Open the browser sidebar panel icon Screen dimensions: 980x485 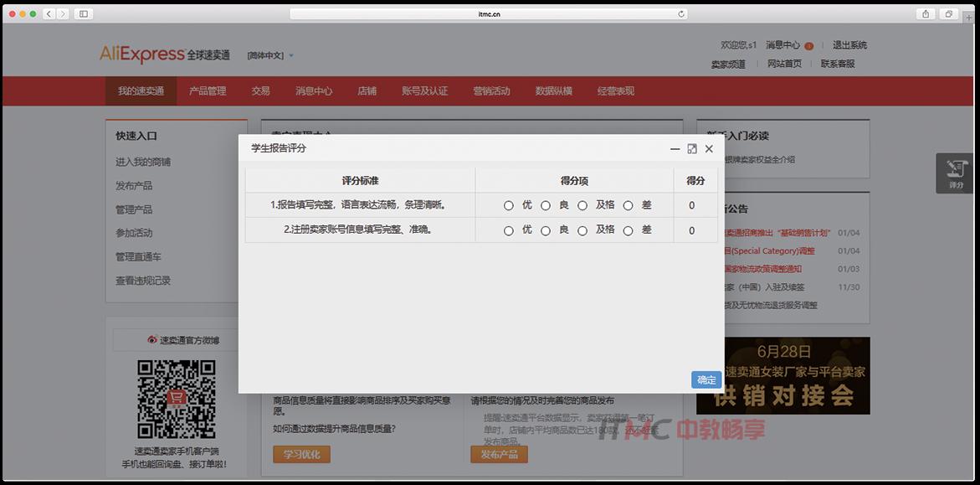[x=83, y=13]
